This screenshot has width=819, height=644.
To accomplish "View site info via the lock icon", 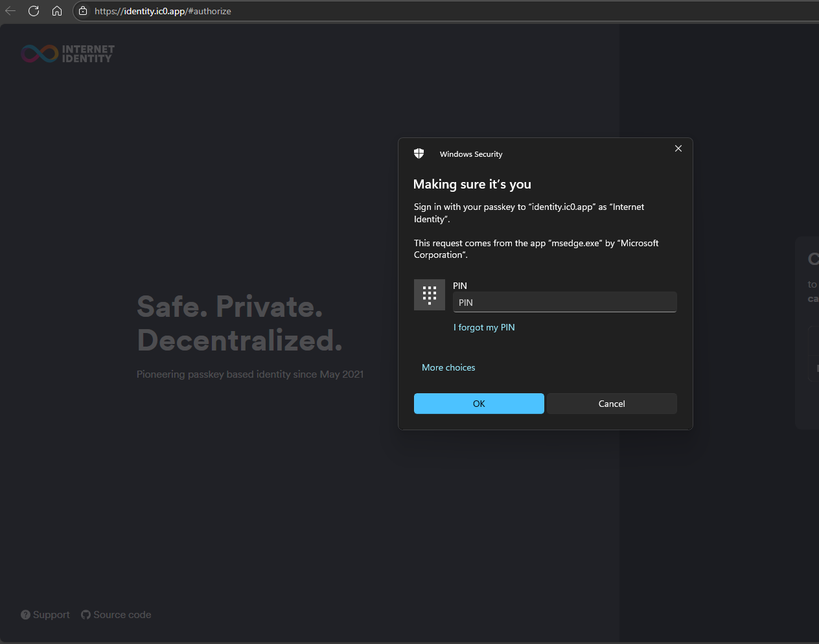I will (83, 11).
